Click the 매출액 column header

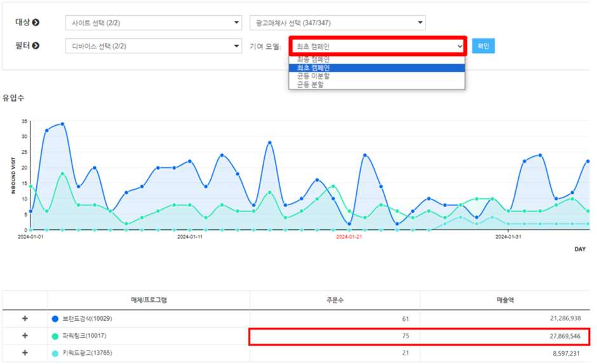pyautogui.click(x=504, y=300)
